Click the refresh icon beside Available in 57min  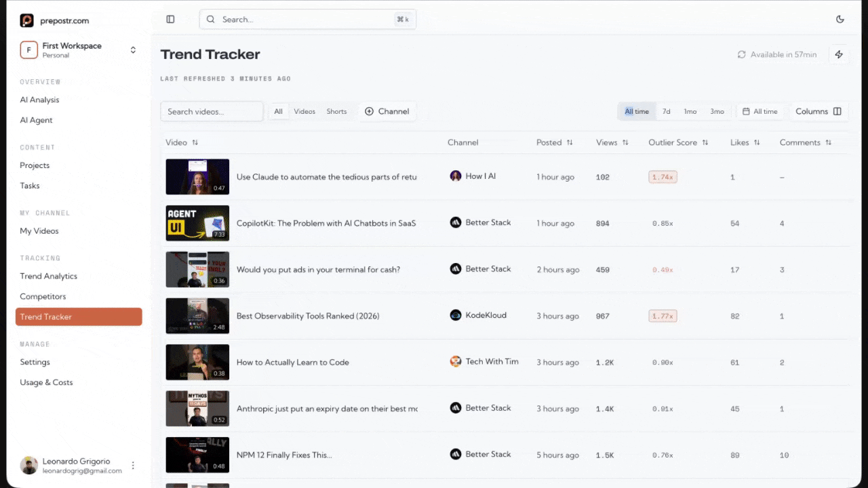[742, 54]
